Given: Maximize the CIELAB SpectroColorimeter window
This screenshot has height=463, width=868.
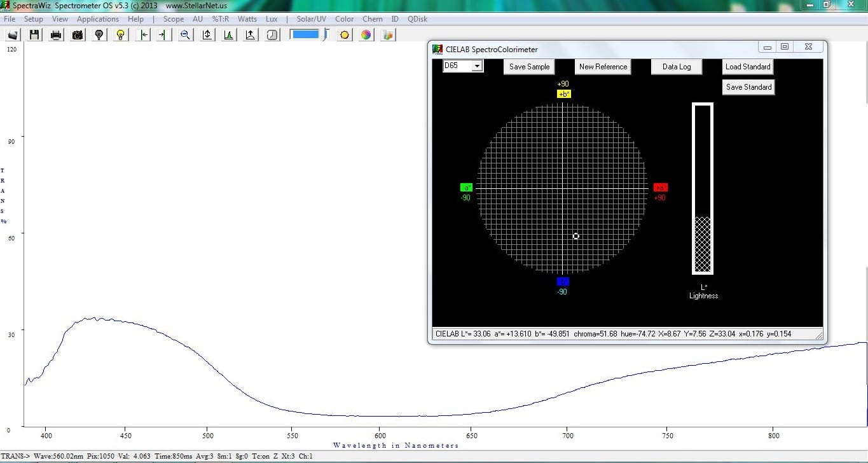Looking at the screenshot, I should (x=785, y=47).
